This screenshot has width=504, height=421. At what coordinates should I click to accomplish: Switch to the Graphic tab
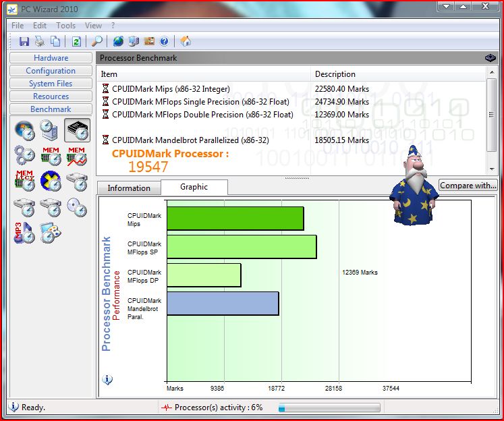pos(194,187)
